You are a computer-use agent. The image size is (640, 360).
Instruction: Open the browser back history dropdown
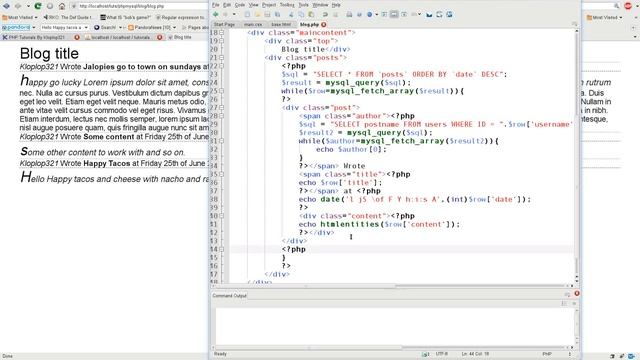(x=28, y=6)
